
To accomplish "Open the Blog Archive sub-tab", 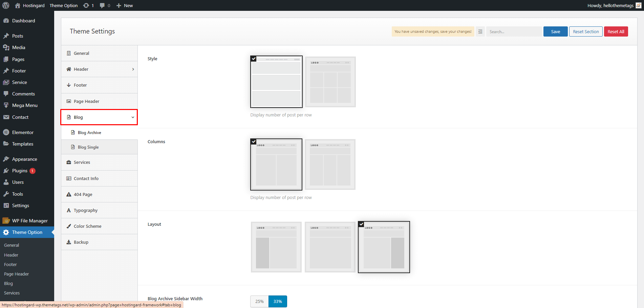I will coord(99,133).
